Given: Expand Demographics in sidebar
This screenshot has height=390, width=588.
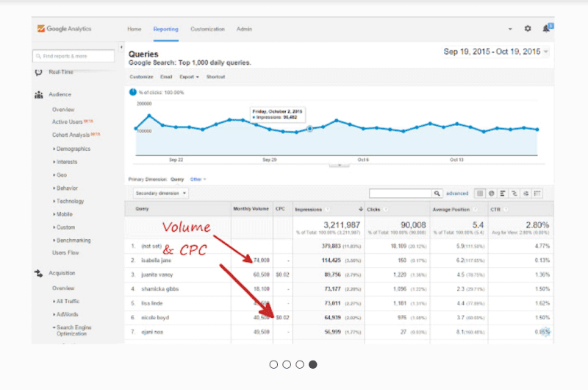Looking at the screenshot, I should coord(71,149).
